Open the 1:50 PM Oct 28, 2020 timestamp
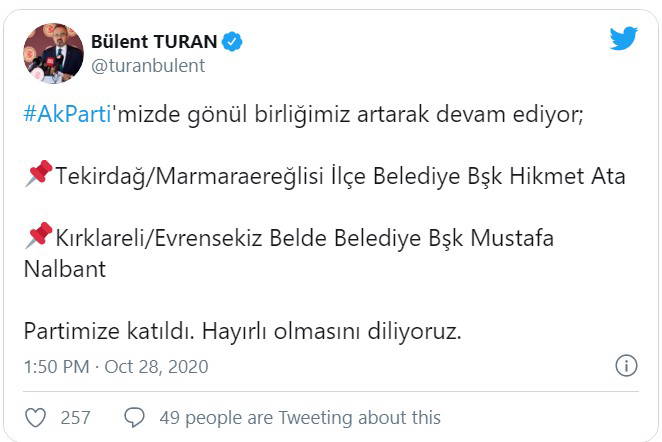662x442 pixels. pos(115,366)
